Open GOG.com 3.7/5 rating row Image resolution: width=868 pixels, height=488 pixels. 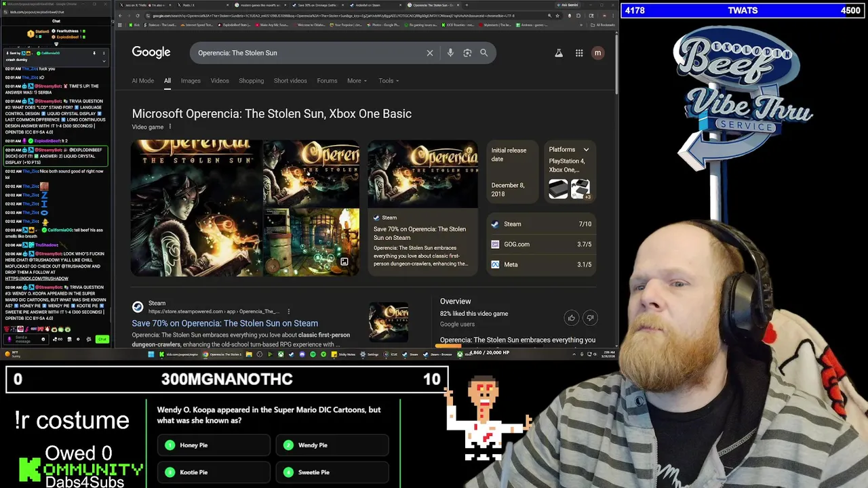[x=541, y=244]
